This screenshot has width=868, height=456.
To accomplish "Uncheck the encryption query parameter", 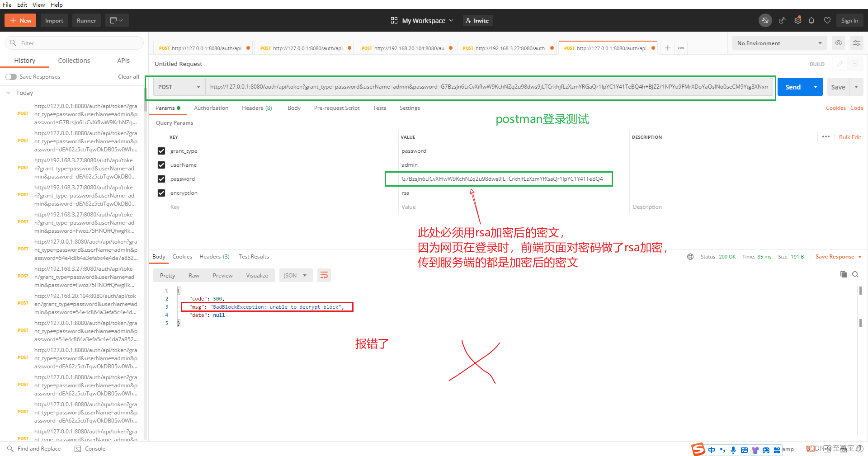I will point(161,193).
